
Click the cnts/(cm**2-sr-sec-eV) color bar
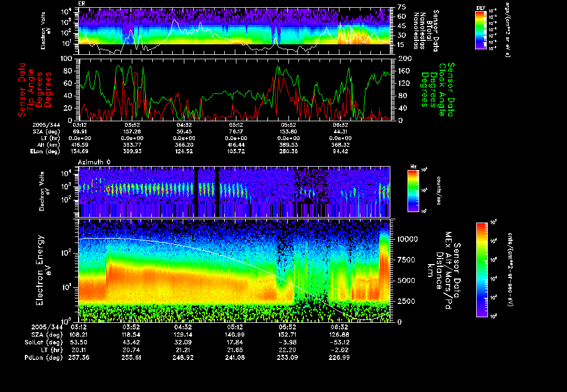(482, 270)
